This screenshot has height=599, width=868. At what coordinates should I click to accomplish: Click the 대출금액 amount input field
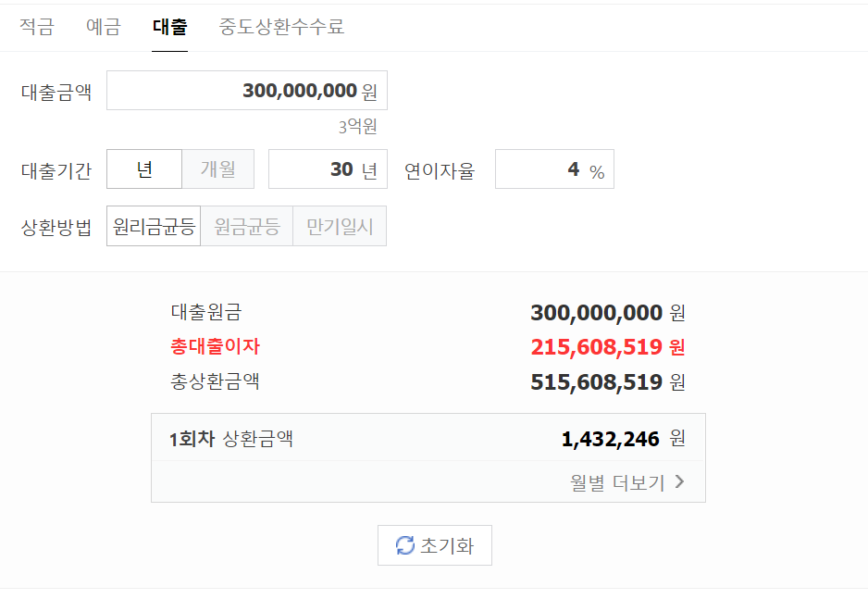pyautogui.click(x=246, y=90)
